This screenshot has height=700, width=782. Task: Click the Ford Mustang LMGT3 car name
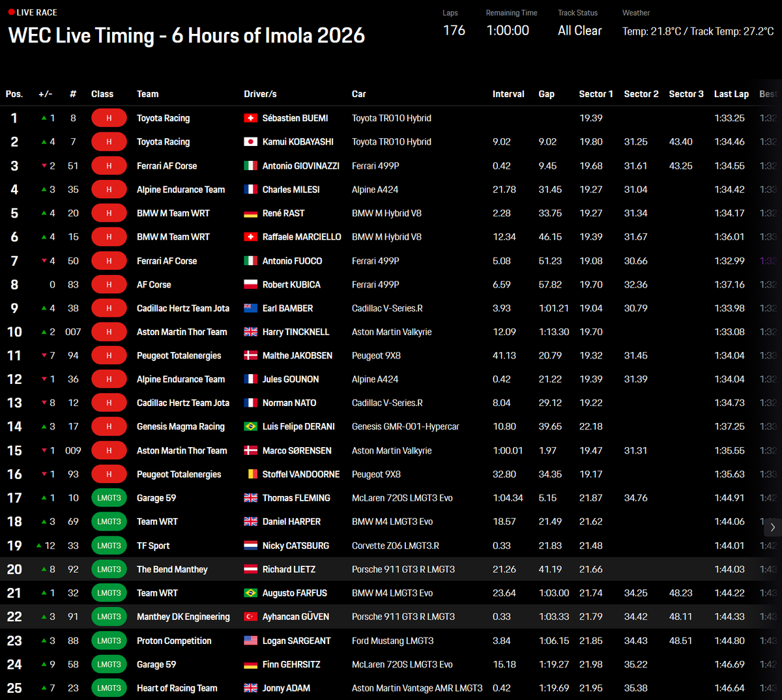coord(392,641)
